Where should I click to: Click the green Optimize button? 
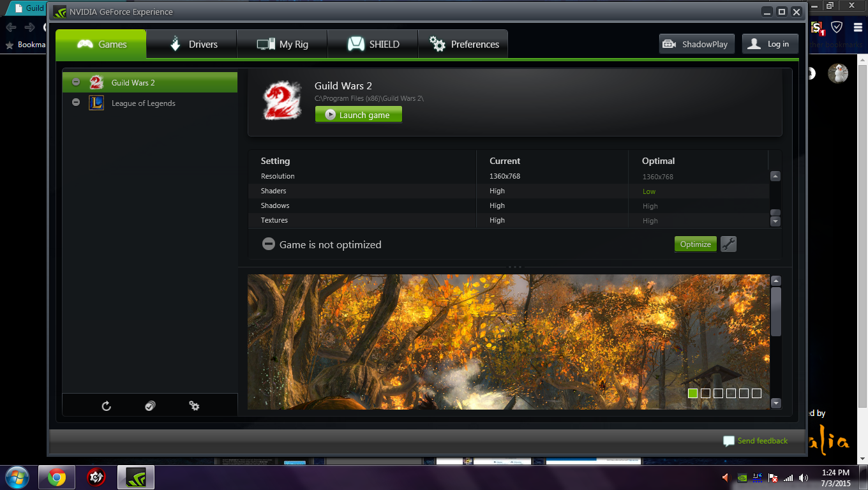click(x=696, y=244)
